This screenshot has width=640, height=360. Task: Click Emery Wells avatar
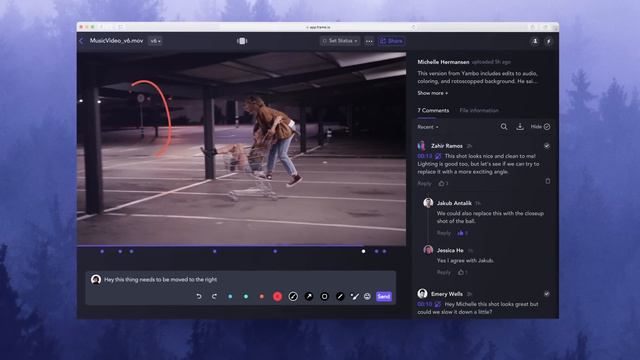click(422, 293)
